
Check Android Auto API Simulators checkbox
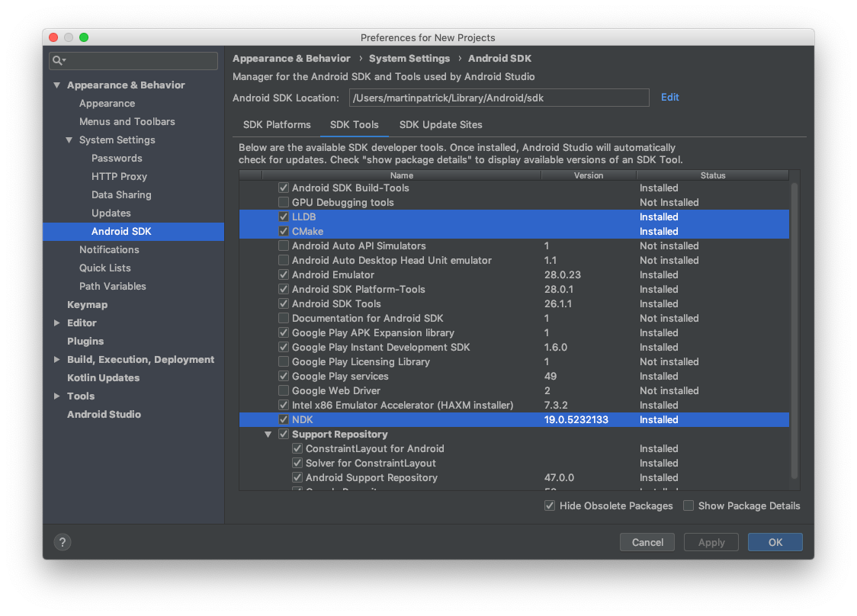click(283, 245)
